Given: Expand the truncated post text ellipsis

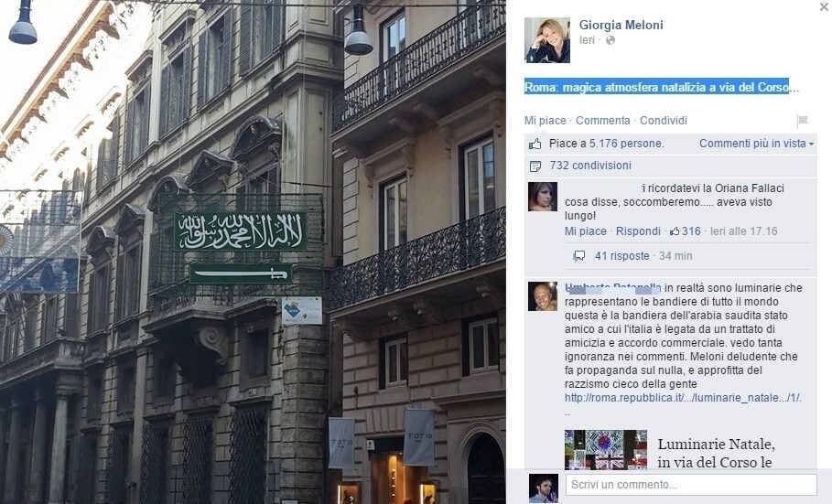Looking at the screenshot, I should [x=794, y=88].
